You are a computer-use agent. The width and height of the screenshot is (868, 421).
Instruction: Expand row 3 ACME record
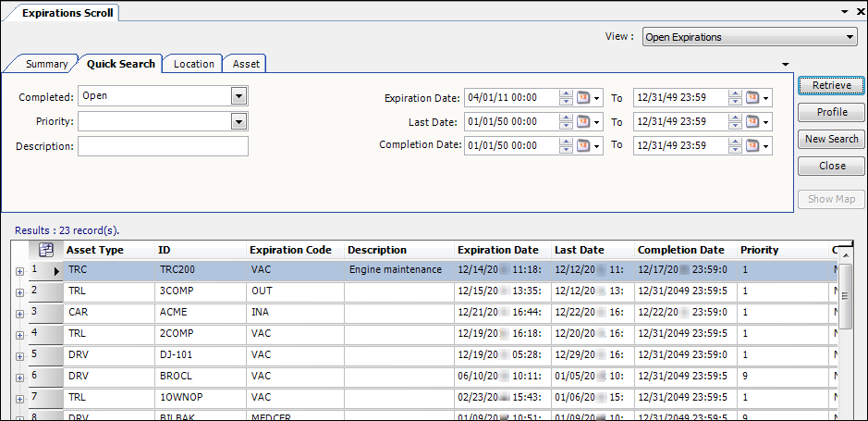click(19, 314)
